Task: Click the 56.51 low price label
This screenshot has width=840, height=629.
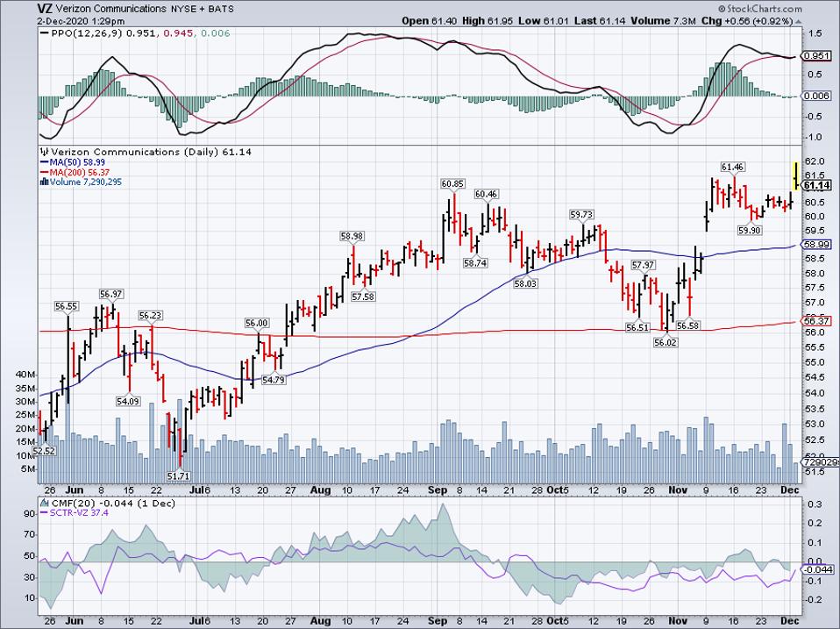Action: click(x=637, y=327)
